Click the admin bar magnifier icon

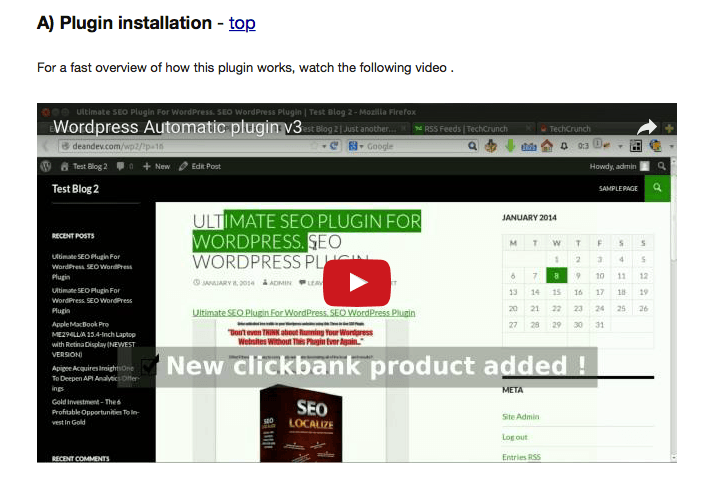(661, 166)
